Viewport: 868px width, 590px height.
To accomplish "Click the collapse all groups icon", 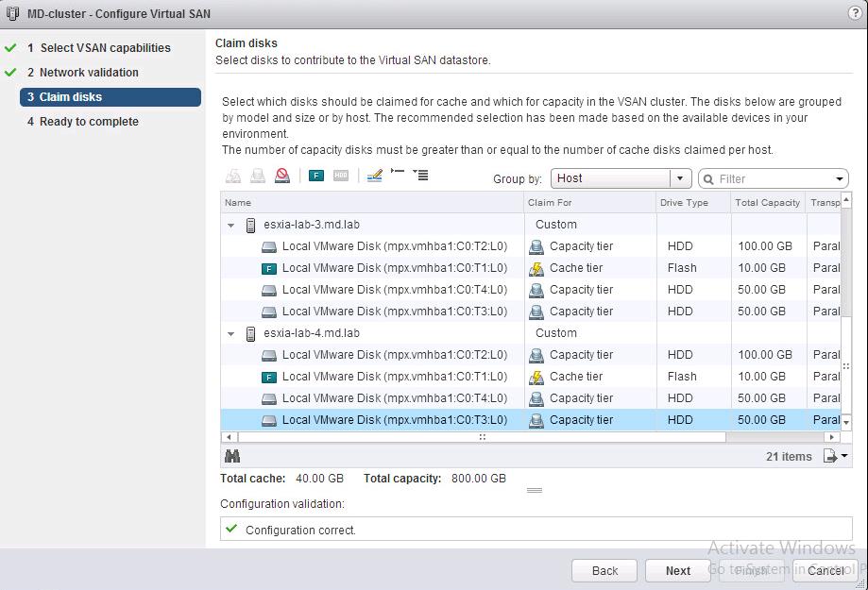I will [398, 175].
